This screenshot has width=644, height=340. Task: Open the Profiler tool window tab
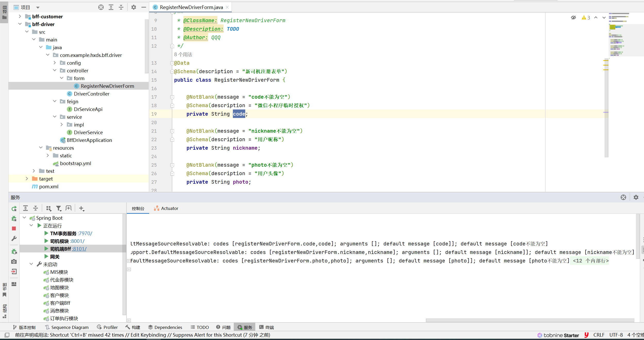tap(107, 327)
